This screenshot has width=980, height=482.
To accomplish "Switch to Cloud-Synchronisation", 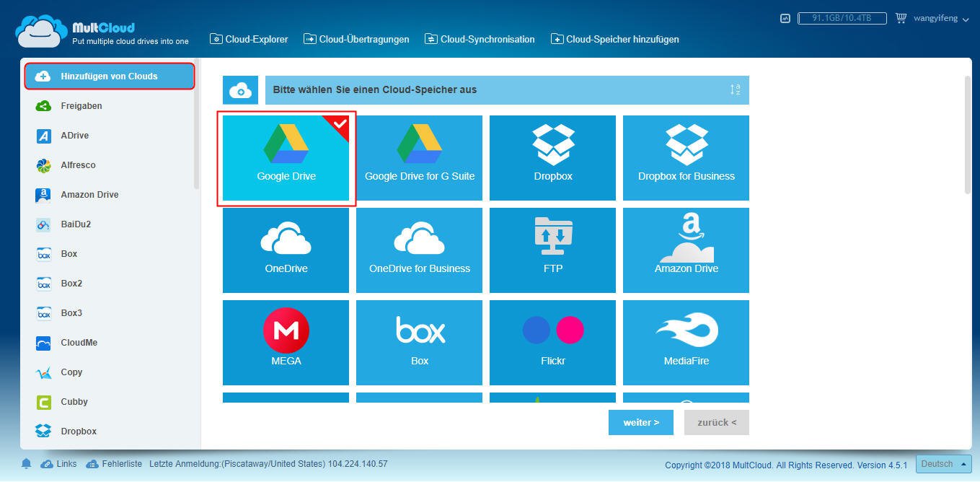I will pos(480,39).
